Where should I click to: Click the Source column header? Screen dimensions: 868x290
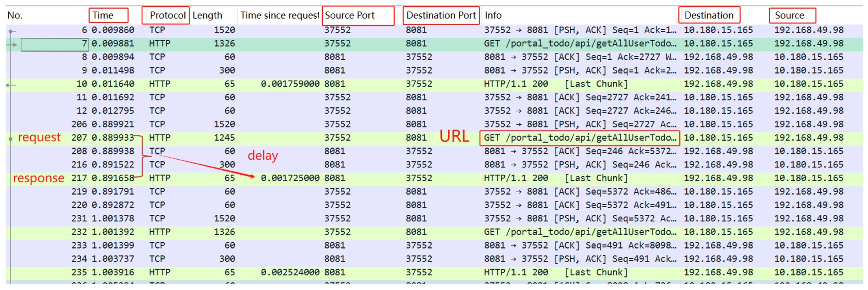click(789, 15)
